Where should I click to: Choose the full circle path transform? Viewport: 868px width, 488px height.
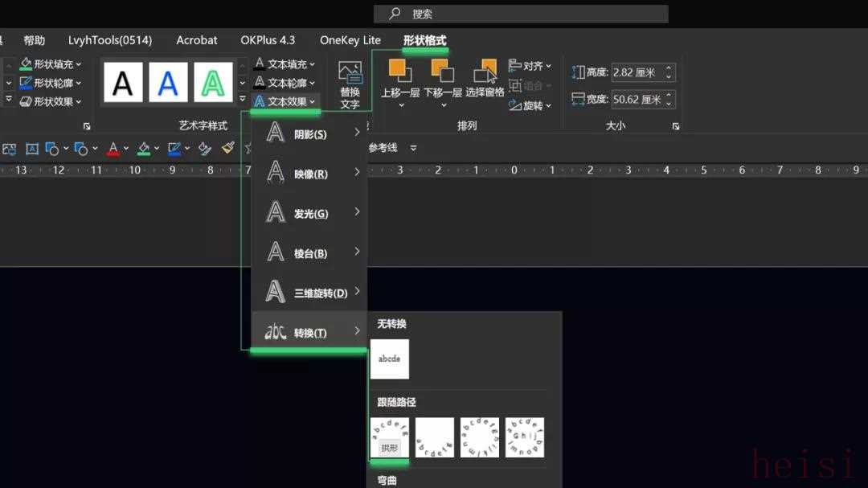[480, 437]
